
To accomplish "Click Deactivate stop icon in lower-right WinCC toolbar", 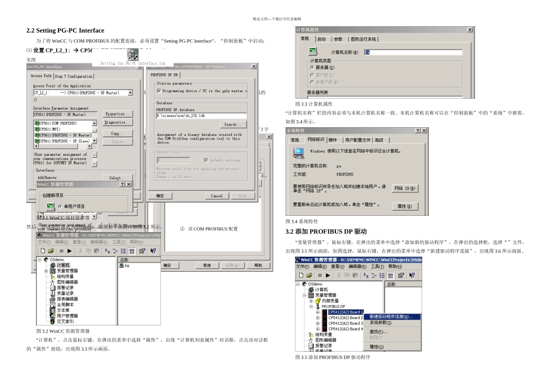I will (320, 275).
